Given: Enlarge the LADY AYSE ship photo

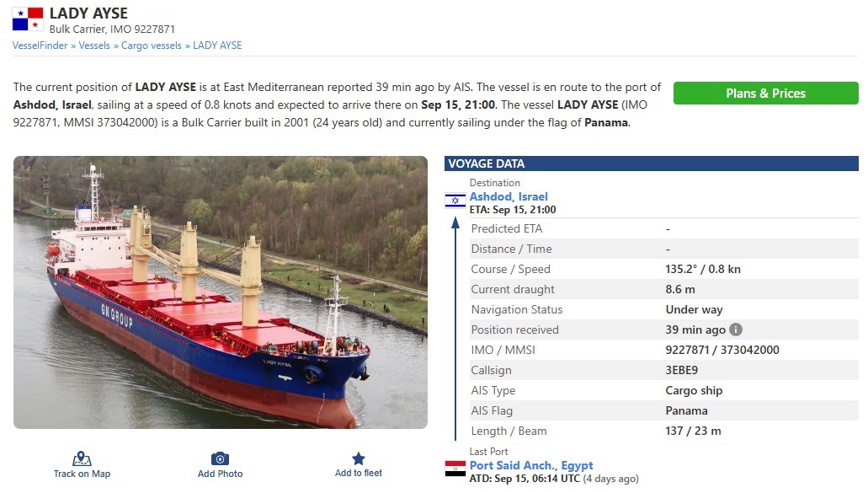Looking at the screenshot, I should 221,292.
